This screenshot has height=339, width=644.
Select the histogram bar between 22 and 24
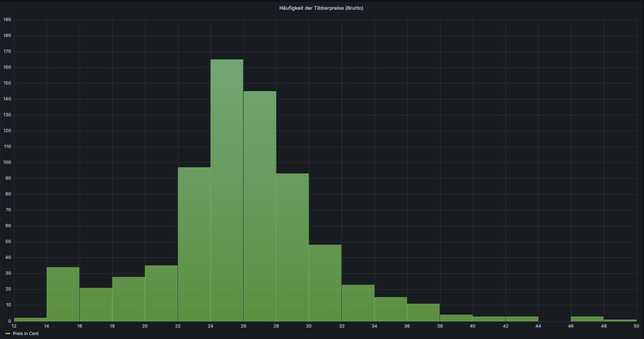(194, 244)
